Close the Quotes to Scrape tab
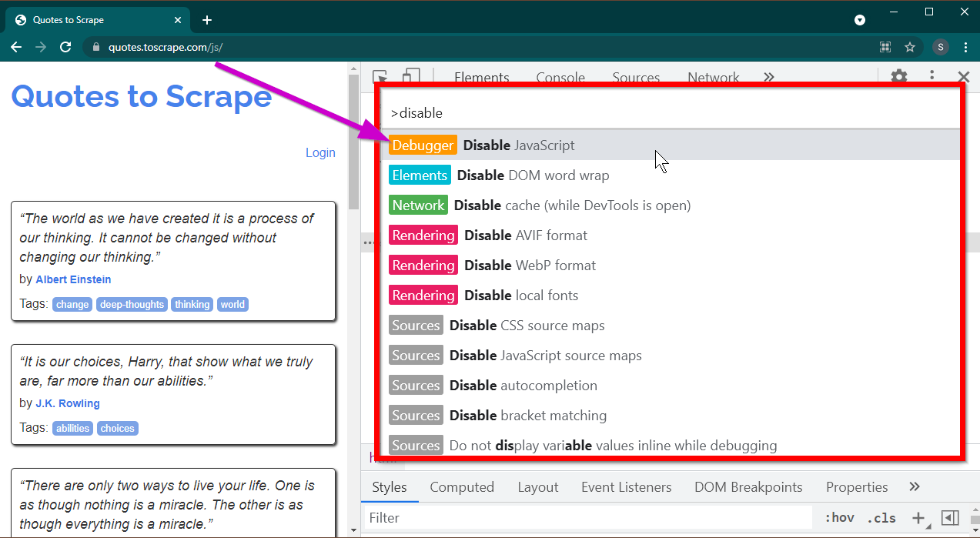Image resolution: width=980 pixels, height=538 pixels. [178, 20]
